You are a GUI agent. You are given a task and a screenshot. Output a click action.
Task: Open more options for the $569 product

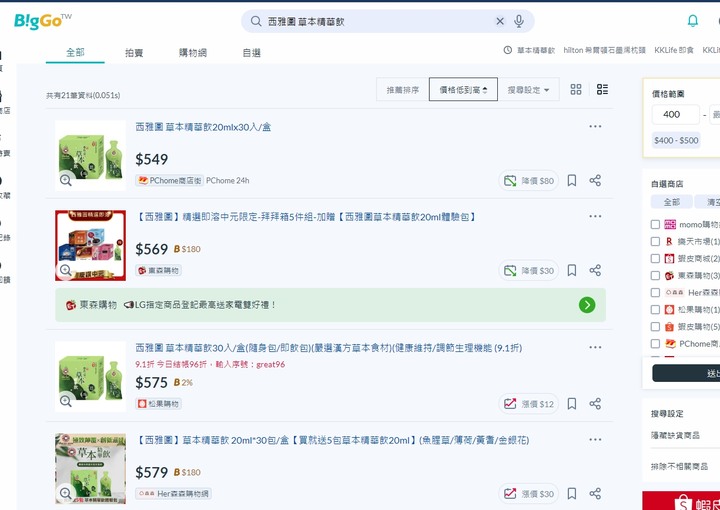tap(595, 216)
